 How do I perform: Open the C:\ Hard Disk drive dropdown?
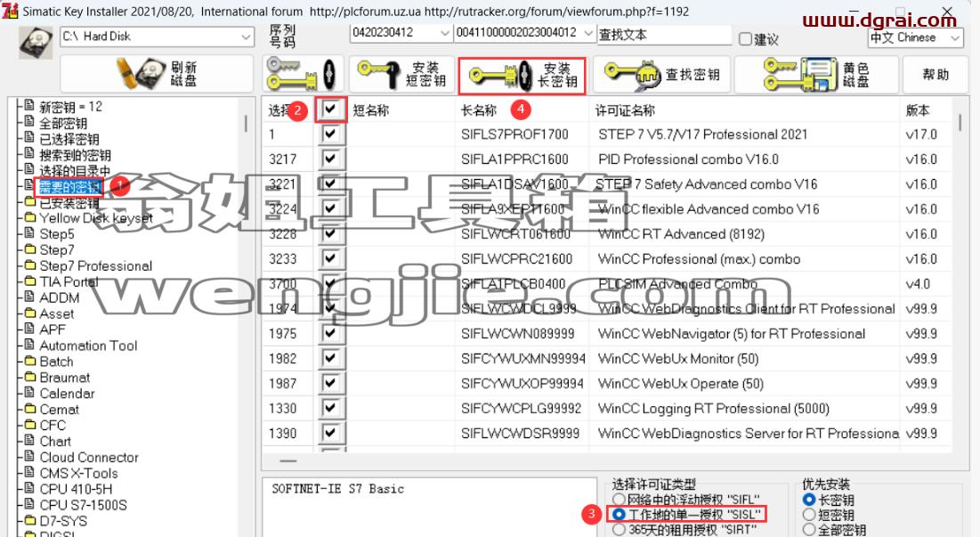tap(246, 37)
